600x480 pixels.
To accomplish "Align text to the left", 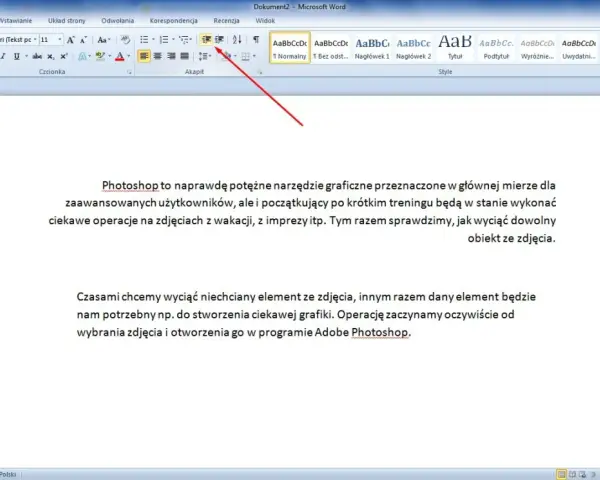I will 144,56.
